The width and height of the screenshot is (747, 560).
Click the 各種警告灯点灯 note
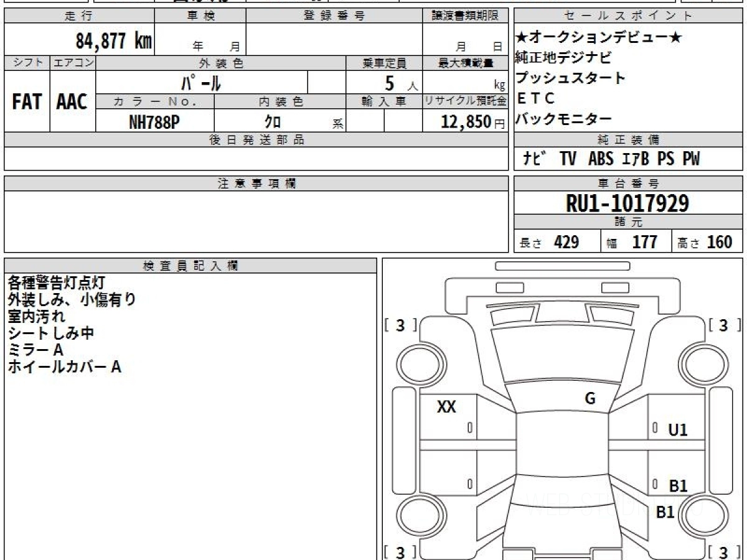pyautogui.click(x=56, y=282)
